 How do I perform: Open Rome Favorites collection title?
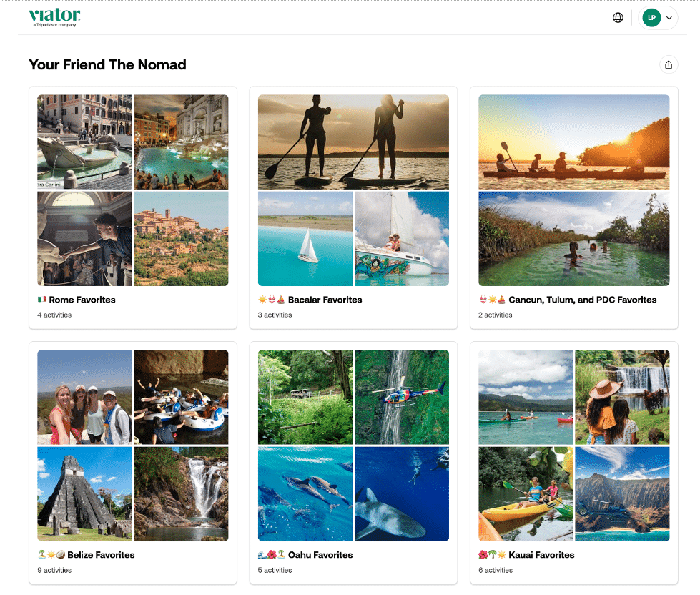[x=82, y=300]
